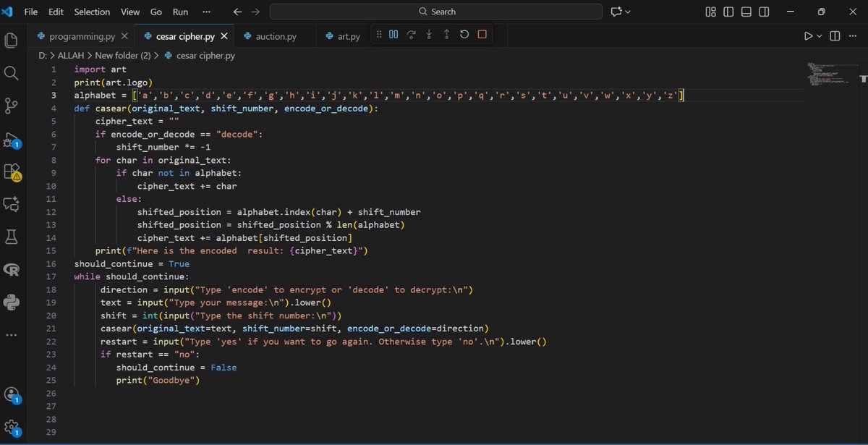Viewport: 868px width, 445px height.
Task: Click 'should_continue = True' line
Action: click(x=132, y=263)
